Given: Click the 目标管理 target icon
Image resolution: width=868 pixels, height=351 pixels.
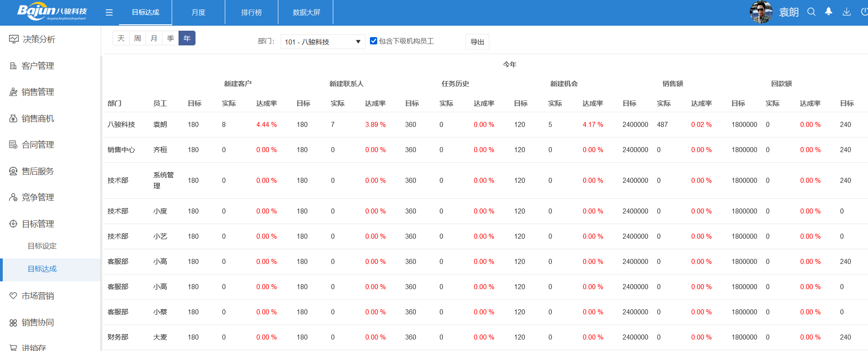Looking at the screenshot, I should (13, 224).
